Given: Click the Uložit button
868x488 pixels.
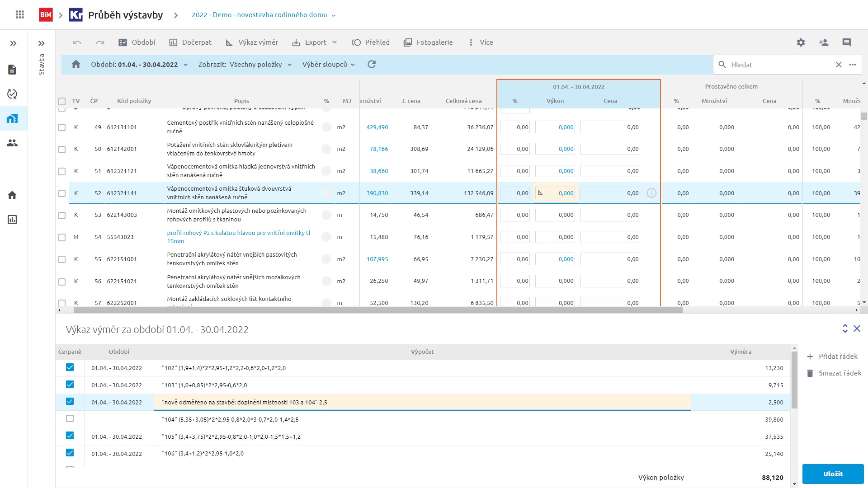Looking at the screenshot, I should click(x=833, y=474).
